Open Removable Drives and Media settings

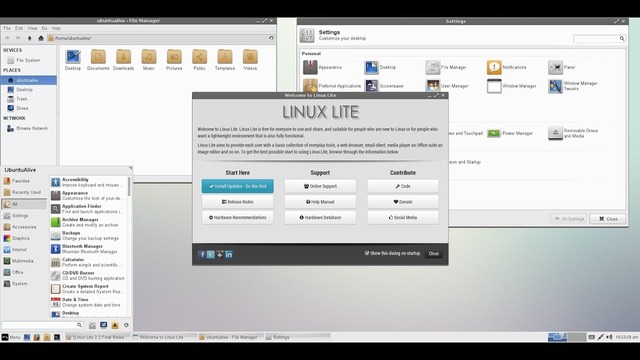[573, 133]
